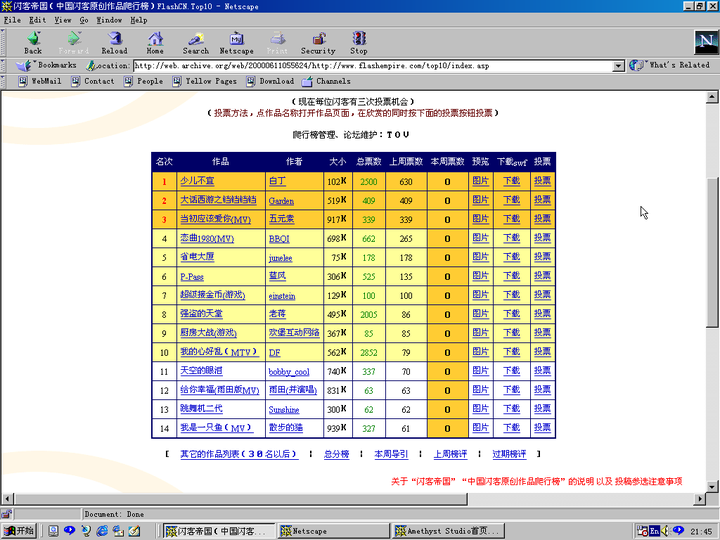The height and width of the screenshot is (540, 720).
Task: Open What's Related panel
Action: [671, 65]
